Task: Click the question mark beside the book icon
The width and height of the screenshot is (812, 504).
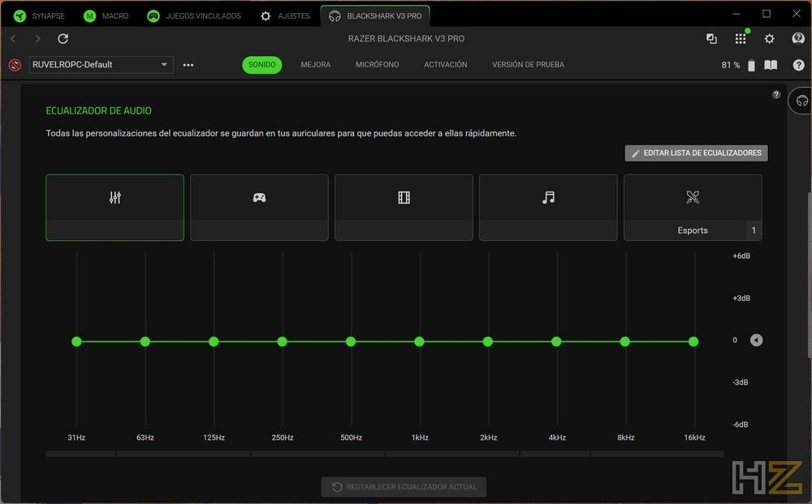Action: coord(798,65)
